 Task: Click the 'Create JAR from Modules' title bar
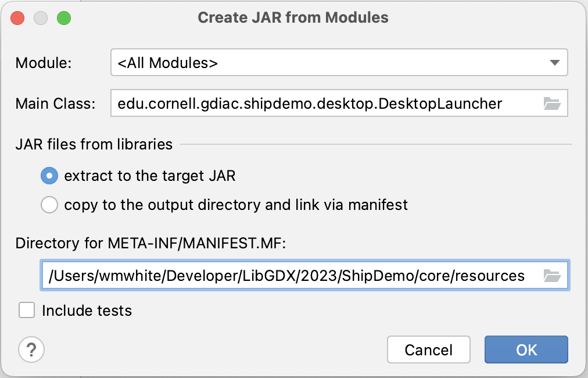293,17
